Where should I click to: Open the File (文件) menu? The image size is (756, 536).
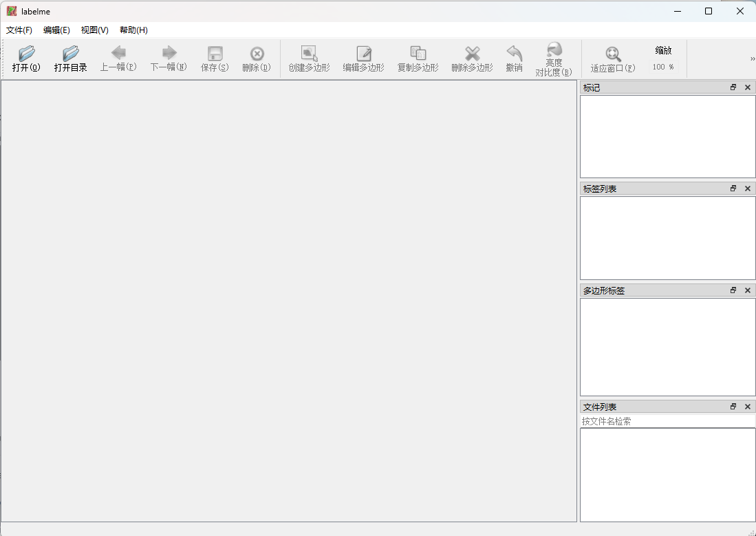(19, 30)
